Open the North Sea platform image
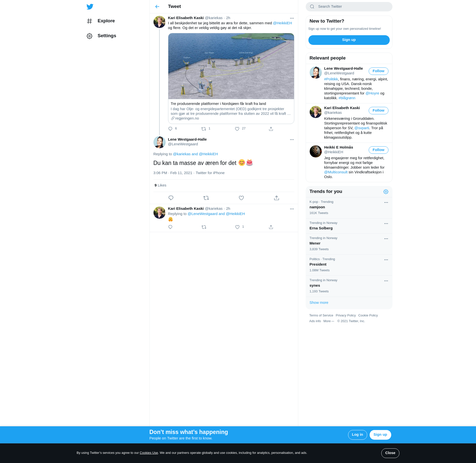This screenshot has height=463, width=476. coord(231,66)
